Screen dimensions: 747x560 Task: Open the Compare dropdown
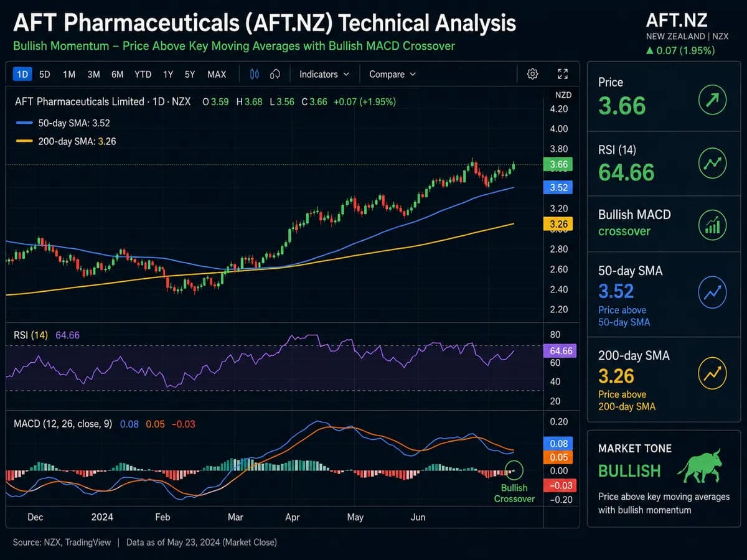pyautogui.click(x=392, y=74)
